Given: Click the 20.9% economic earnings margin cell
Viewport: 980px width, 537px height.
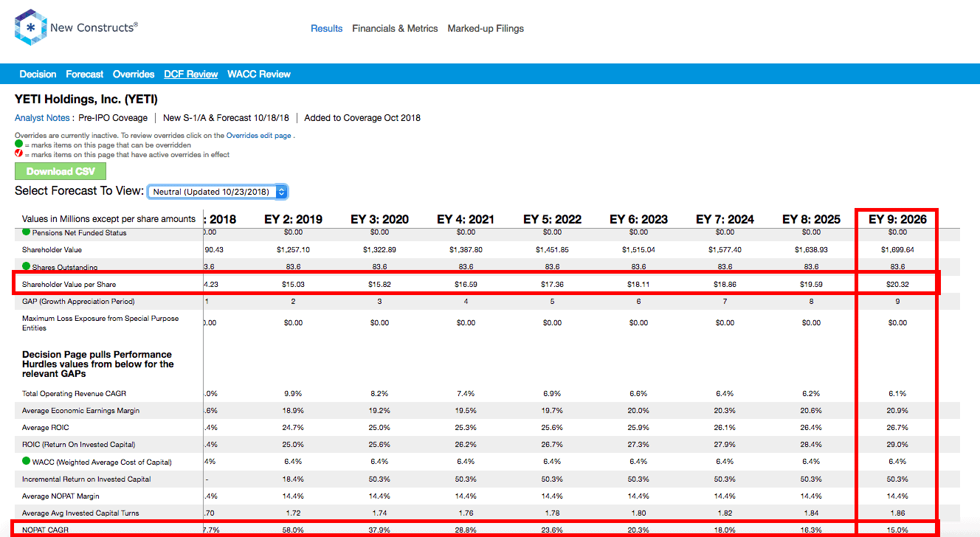Looking at the screenshot, I should 897,410.
